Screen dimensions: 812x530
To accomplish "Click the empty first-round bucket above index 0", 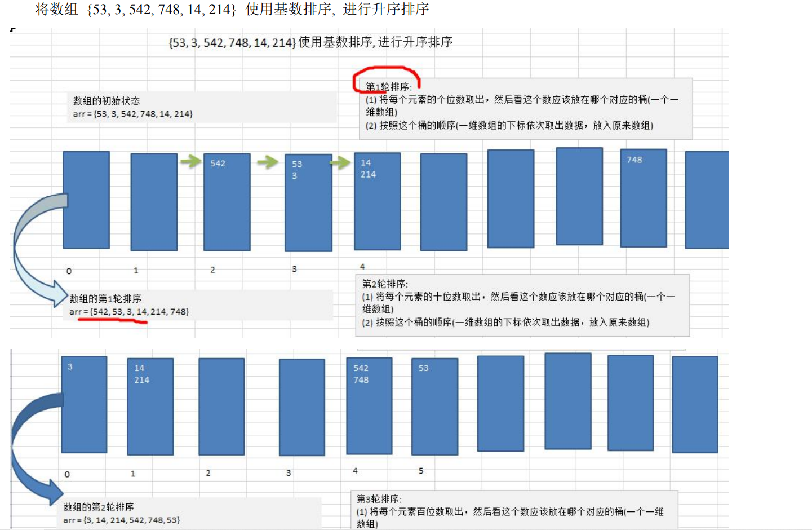I will pos(86,200).
